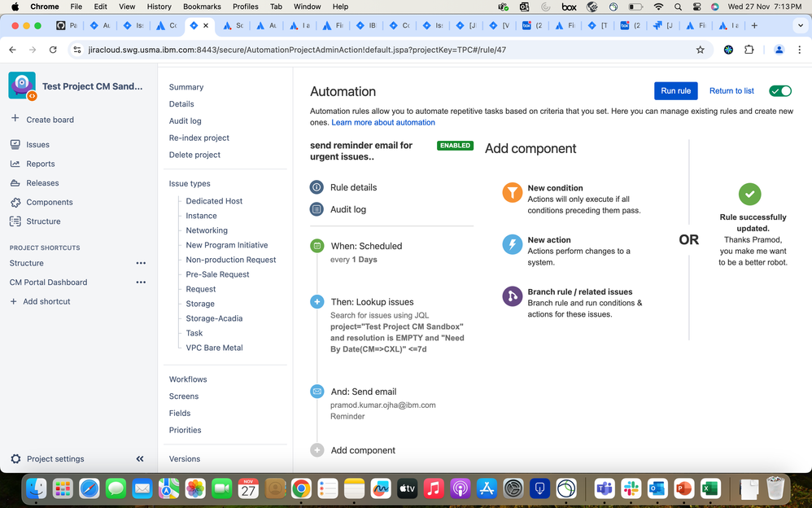Open options menu for CM Portal Dashboard
Viewport: 812px width, 508px height.
(x=141, y=282)
